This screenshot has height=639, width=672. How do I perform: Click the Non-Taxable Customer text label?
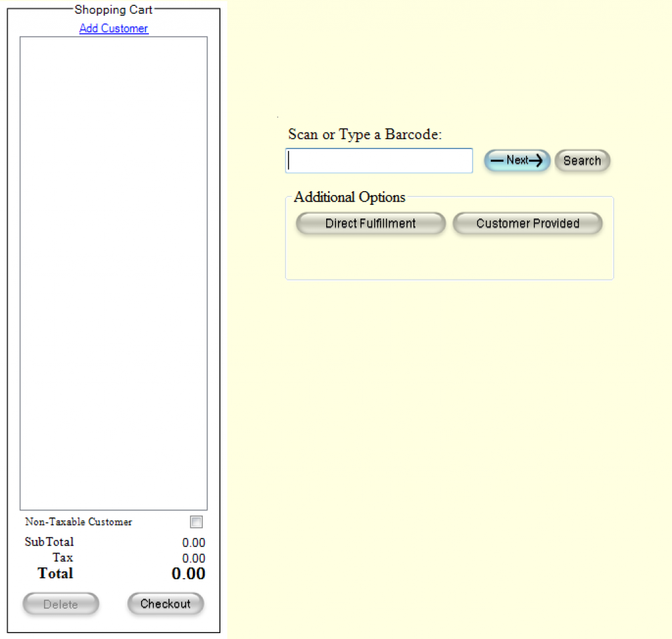pyautogui.click(x=78, y=521)
